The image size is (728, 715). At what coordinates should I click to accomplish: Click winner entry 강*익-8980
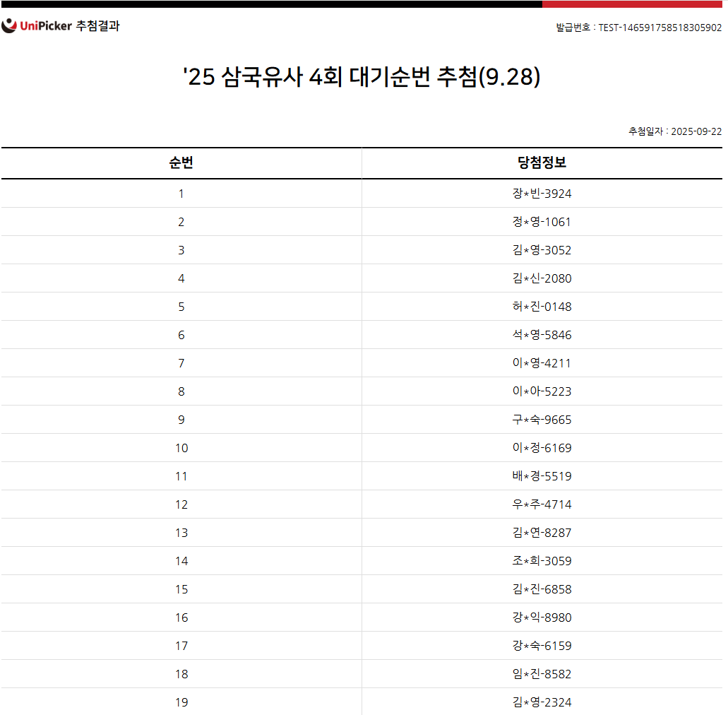pos(542,617)
